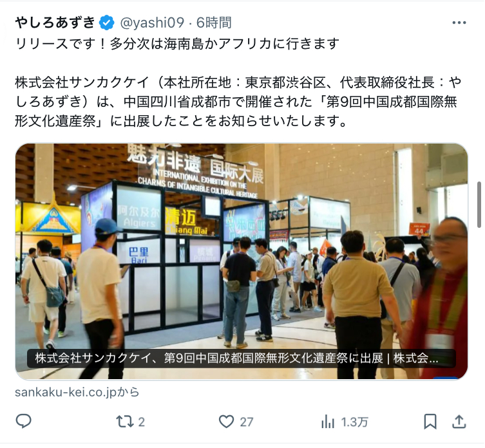Open the @yashi09 handle link
The image size is (485, 448).
(151, 23)
